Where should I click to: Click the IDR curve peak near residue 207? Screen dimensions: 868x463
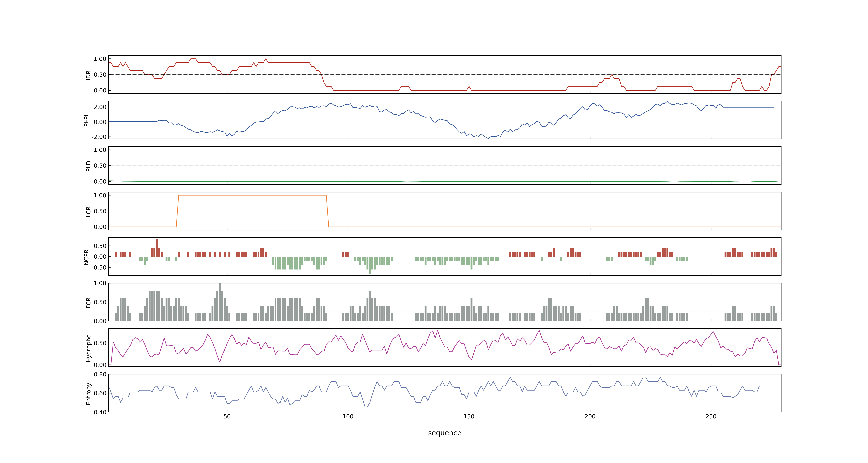click(x=612, y=75)
